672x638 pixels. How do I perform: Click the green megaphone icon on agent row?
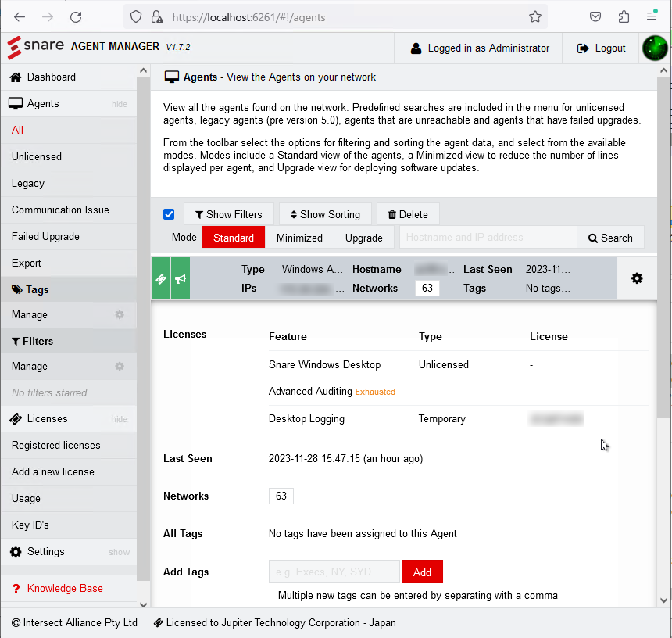point(181,278)
